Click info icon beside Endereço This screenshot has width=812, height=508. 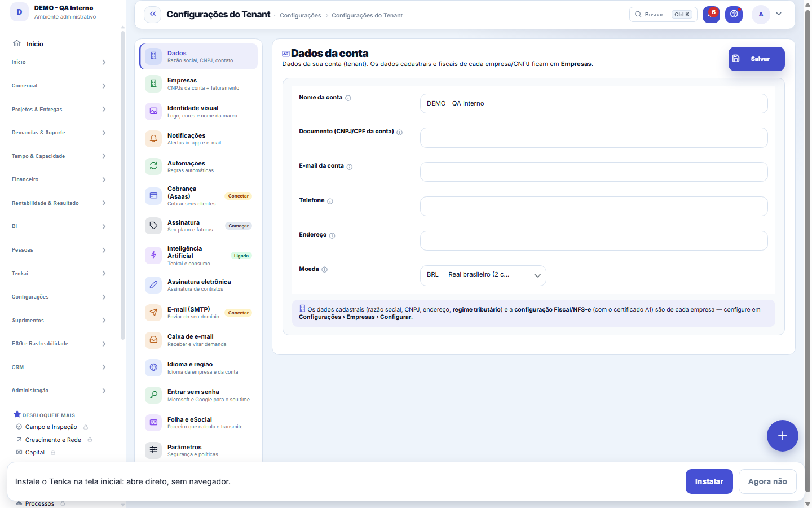pyautogui.click(x=332, y=236)
